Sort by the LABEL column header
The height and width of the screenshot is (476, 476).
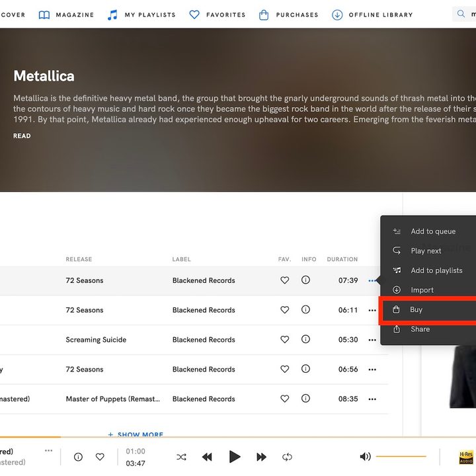tap(182, 259)
